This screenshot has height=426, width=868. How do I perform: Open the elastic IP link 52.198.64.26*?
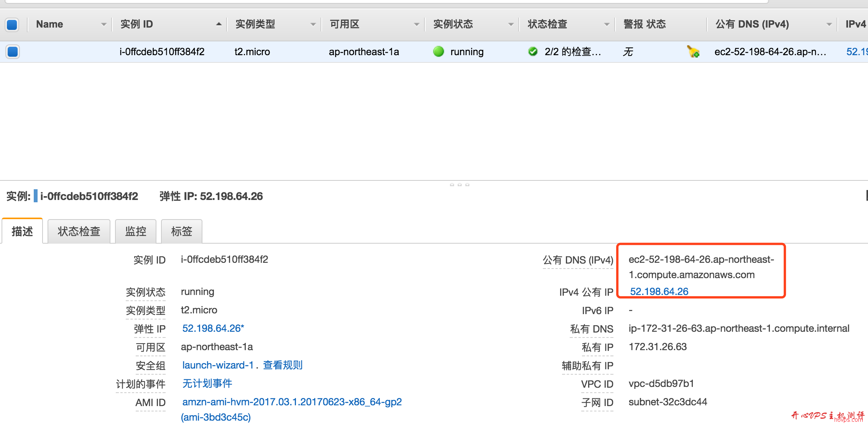212,328
